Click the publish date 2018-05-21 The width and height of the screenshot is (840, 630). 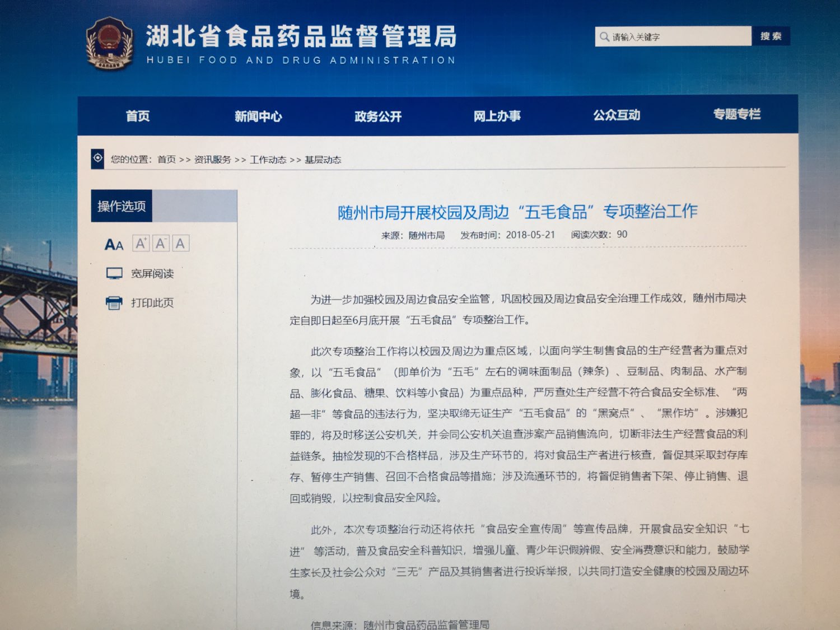530,235
